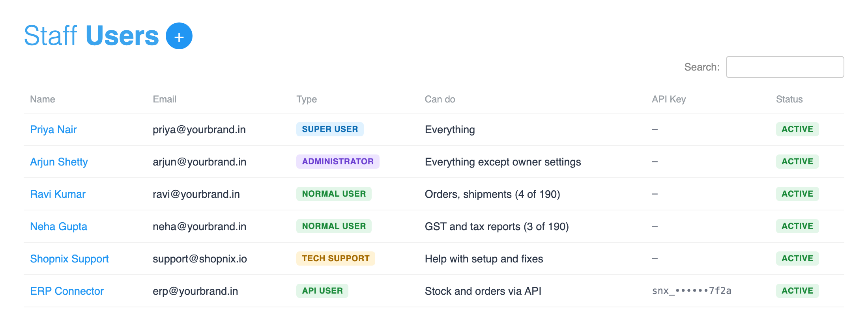Focus the Search input field
The height and width of the screenshot is (331, 868).
tap(785, 67)
